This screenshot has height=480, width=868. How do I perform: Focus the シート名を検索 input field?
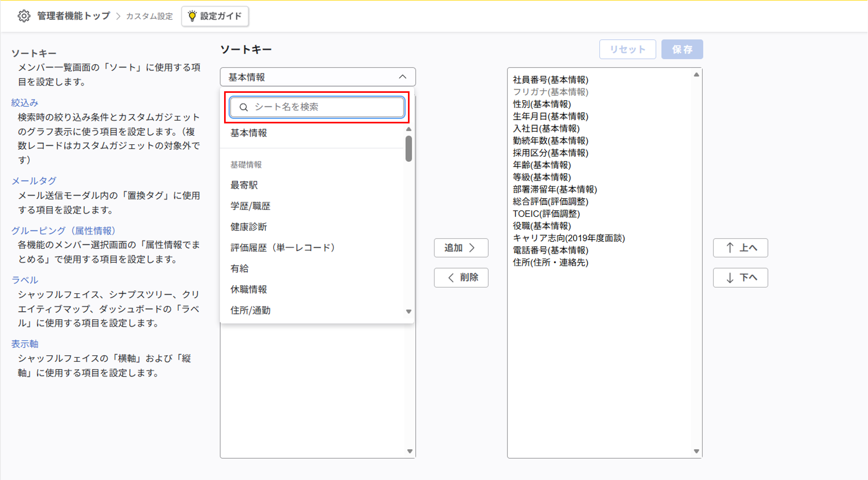pyautogui.click(x=324, y=107)
